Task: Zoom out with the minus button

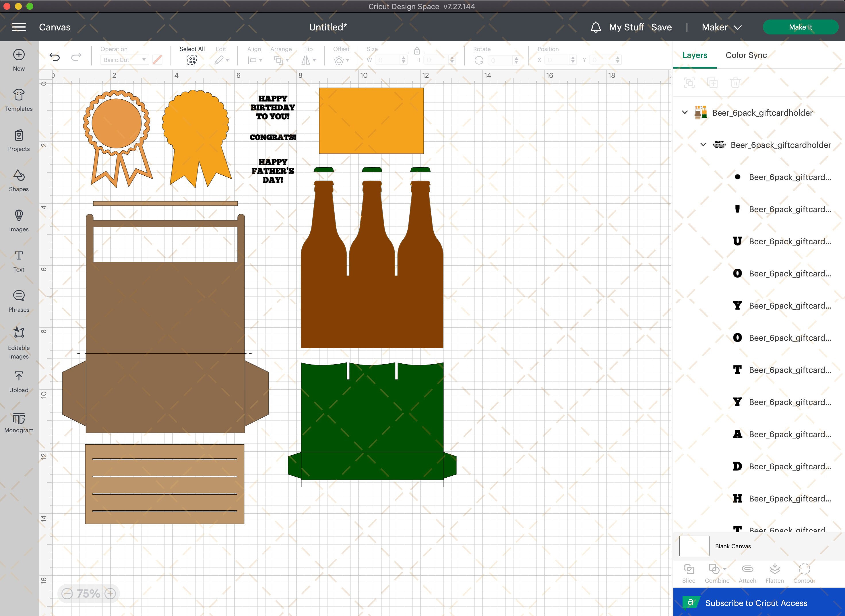Action: pyautogui.click(x=67, y=593)
